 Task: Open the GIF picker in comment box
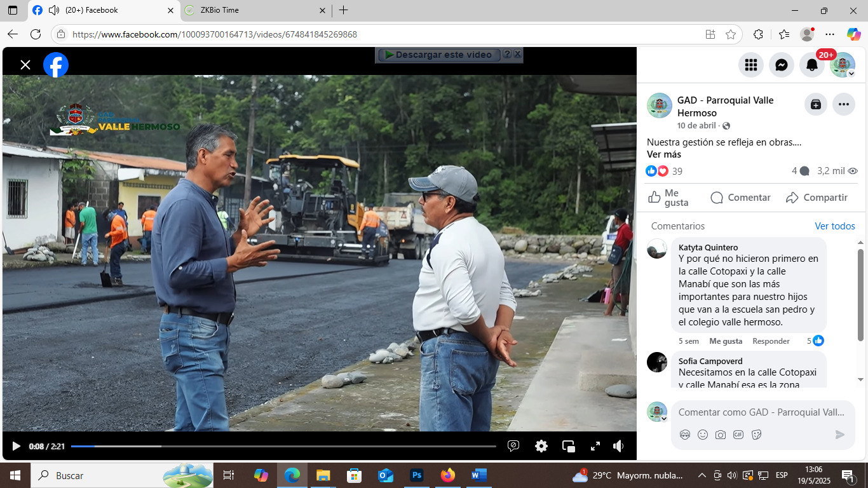[x=738, y=435]
